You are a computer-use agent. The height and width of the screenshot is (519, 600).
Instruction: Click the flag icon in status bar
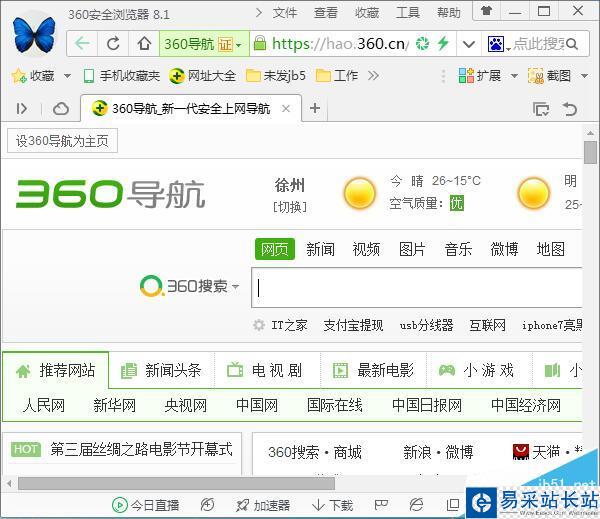(x=381, y=505)
